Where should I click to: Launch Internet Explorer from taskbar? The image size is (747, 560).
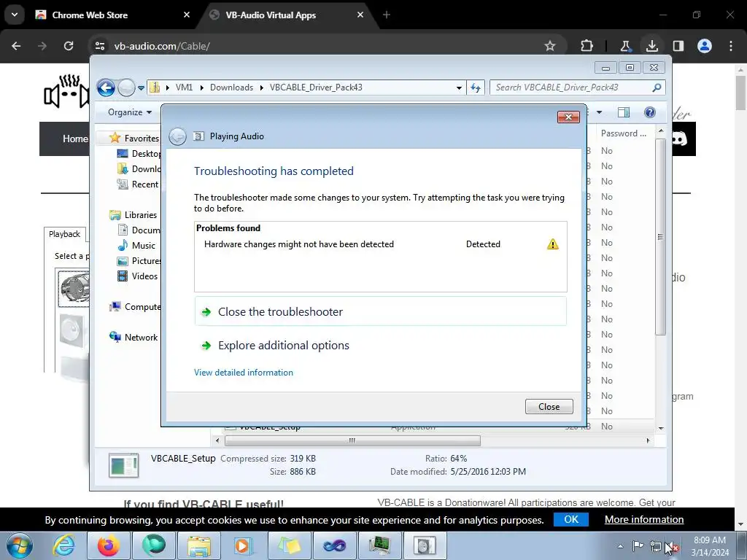click(x=63, y=545)
